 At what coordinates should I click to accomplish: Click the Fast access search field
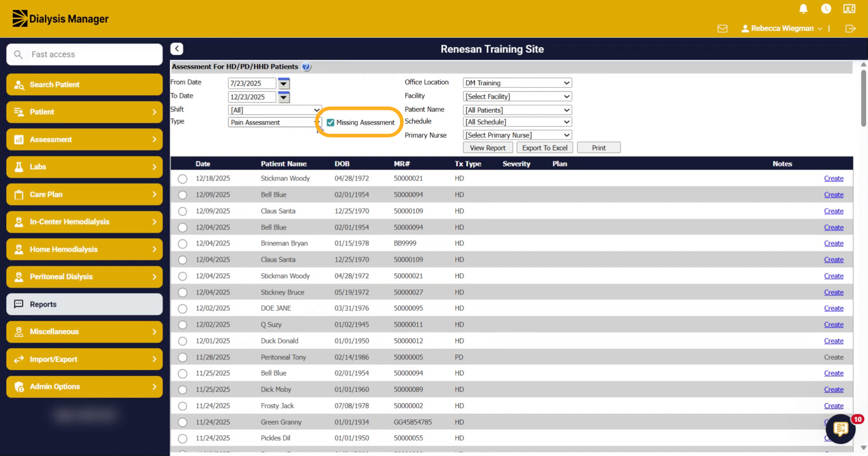tap(84, 55)
